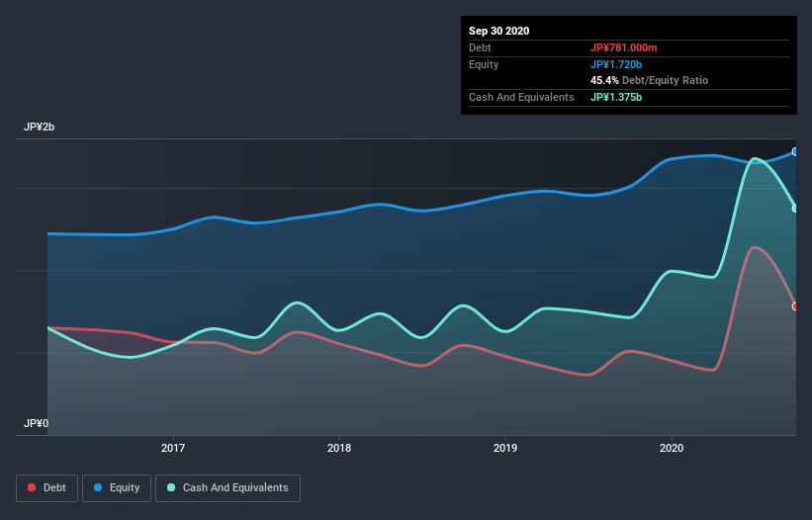The height and width of the screenshot is (520, 812).
Task: Click the JP¥2b y-axis label
Action: click(x=39, y=127)
